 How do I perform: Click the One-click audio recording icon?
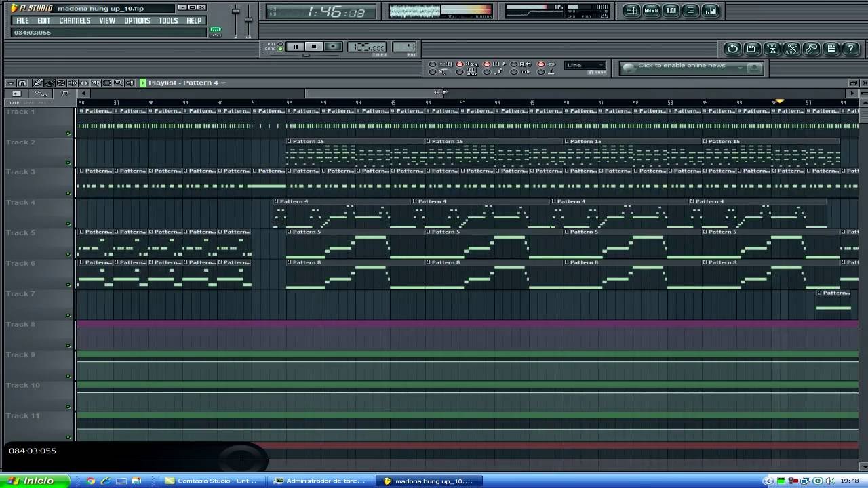811,49
